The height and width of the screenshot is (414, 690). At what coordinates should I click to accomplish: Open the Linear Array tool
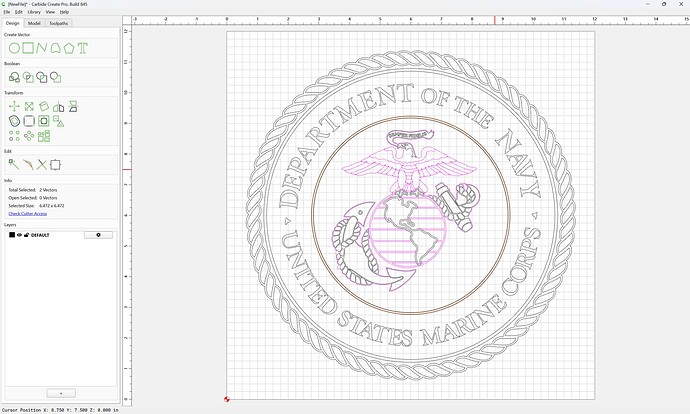(14, 136)
